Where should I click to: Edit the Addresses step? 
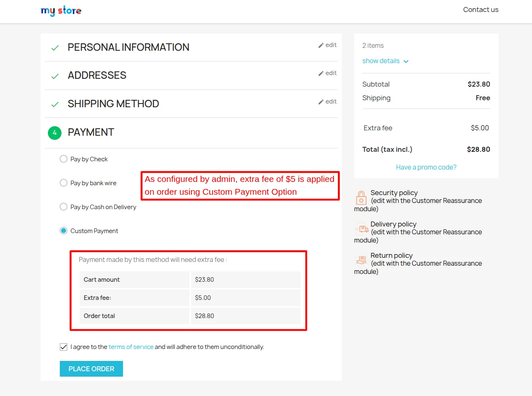(x=327, y=73)
